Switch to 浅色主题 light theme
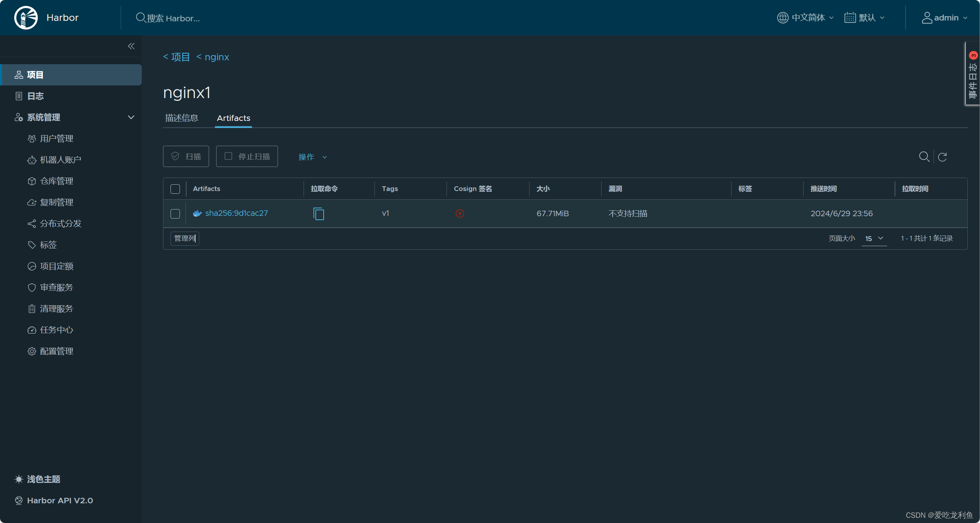 click(43, 479)
